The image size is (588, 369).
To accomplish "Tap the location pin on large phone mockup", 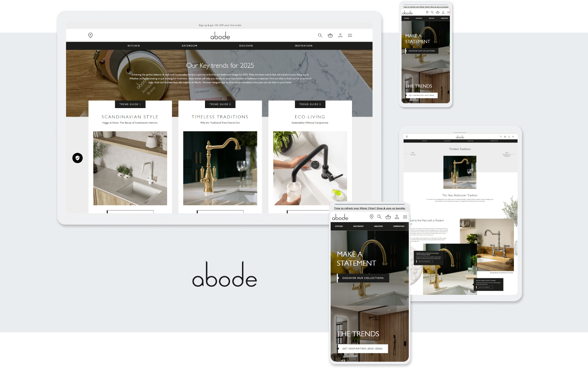I will click(x=371, y=217).
